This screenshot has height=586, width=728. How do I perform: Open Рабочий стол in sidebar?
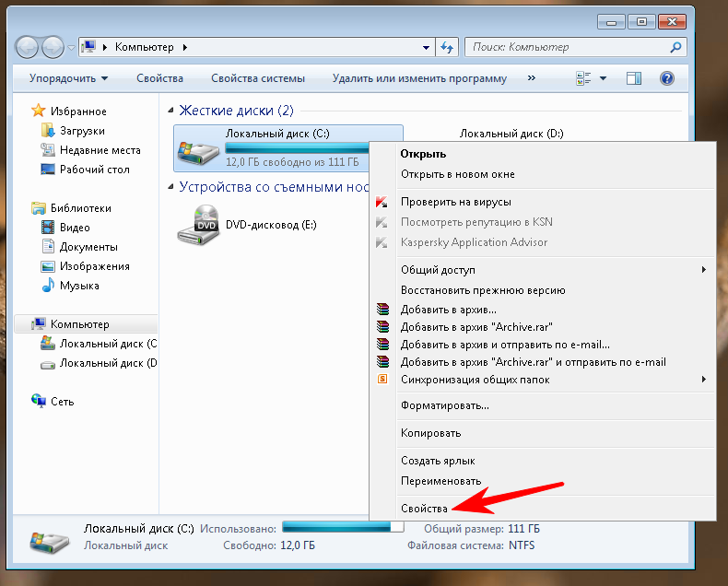94,170
